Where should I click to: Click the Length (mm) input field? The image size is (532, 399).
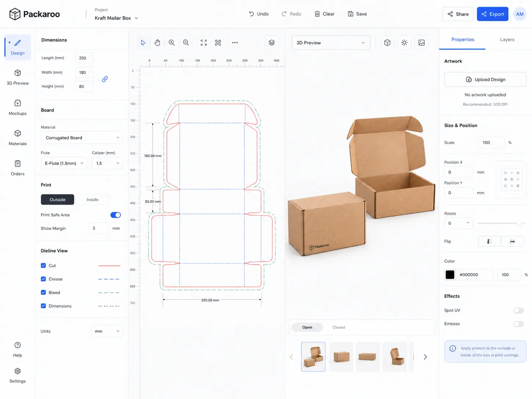(84, 58)
